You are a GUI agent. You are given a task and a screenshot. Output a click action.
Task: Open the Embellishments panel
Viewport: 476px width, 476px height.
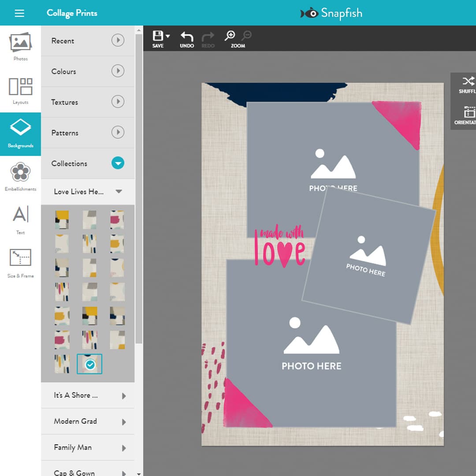click(20, 175)
